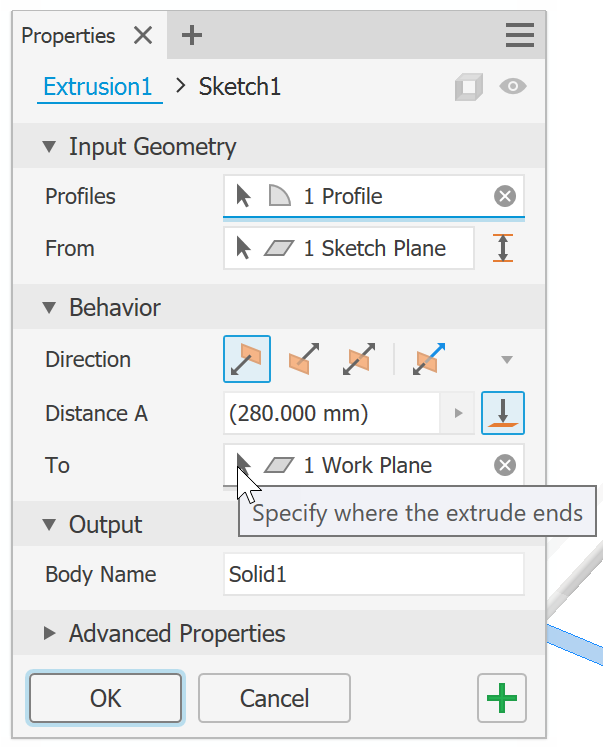
Task: Collapse the Input Geometry section
Action: click(x=50, y=147)
